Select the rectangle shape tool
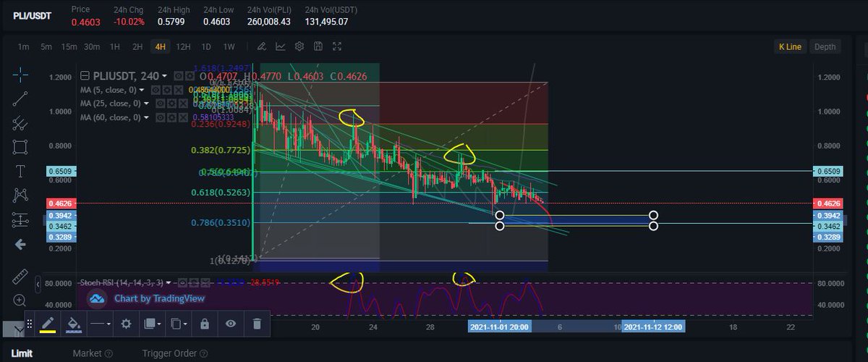868x362 pixels. [21, 147]
